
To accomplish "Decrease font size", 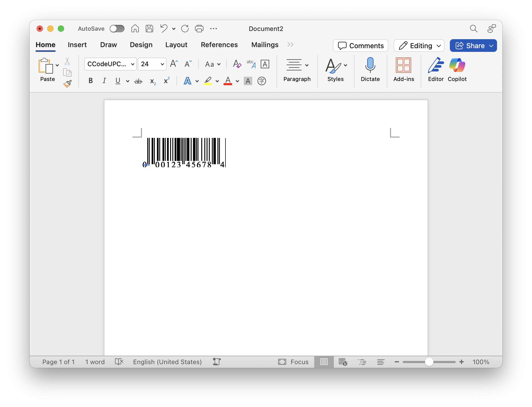I will (x=188, y=64).
